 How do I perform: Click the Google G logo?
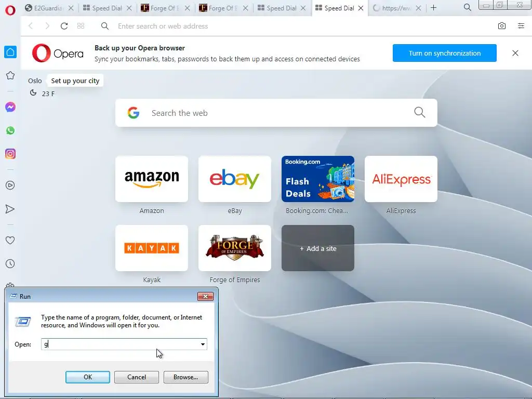134,113
